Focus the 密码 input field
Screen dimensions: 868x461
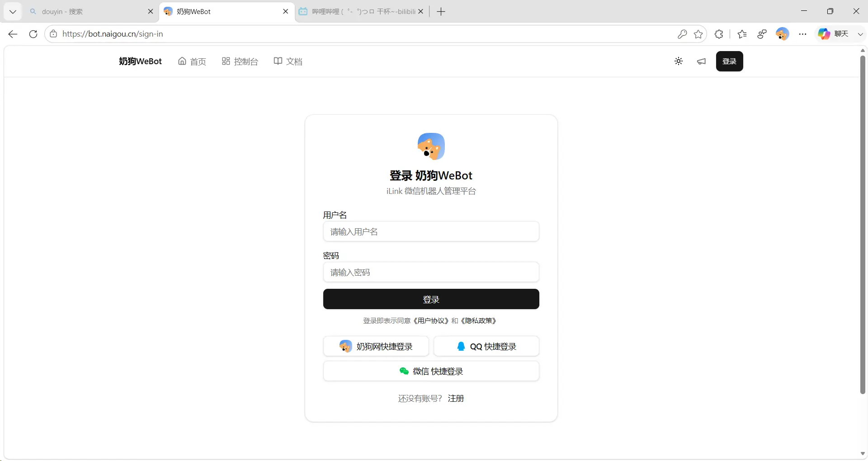tap(431, 272)
